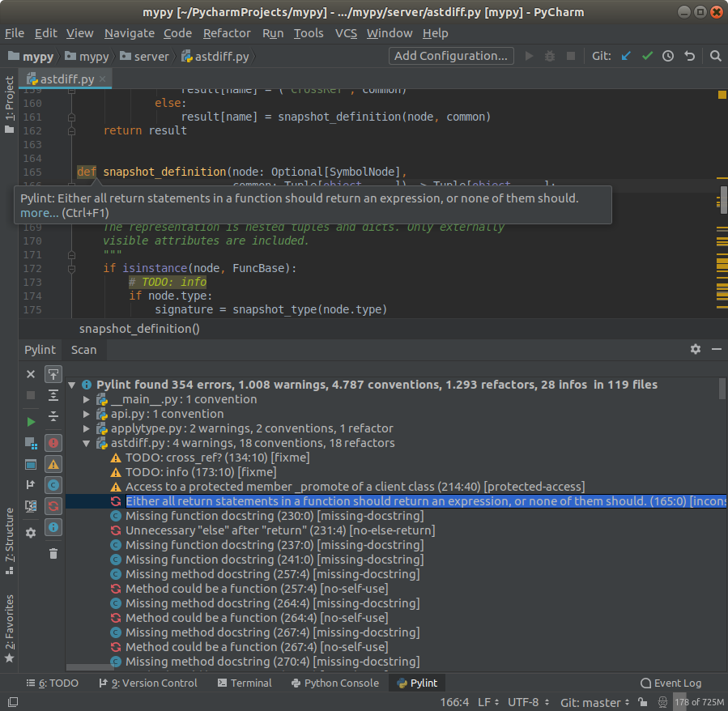The height and width of the screenshot is (711, 728).
Task: Open the Git: master branch dropdown
Action: click(x=594, y=702)
